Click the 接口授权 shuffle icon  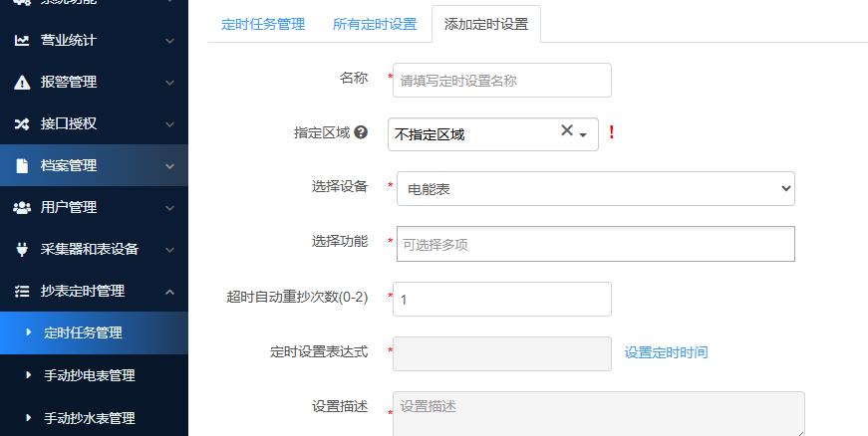click(x=22, y=124)
